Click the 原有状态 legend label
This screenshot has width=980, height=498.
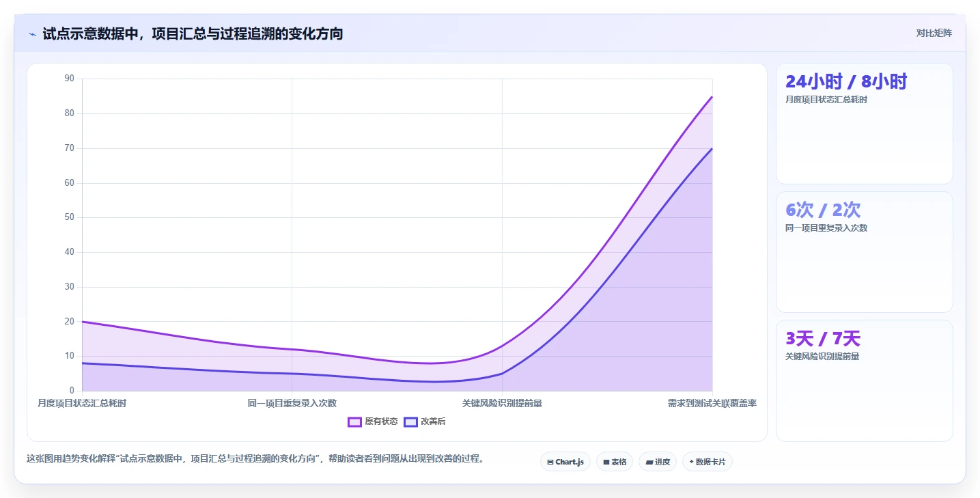(381, 422)
